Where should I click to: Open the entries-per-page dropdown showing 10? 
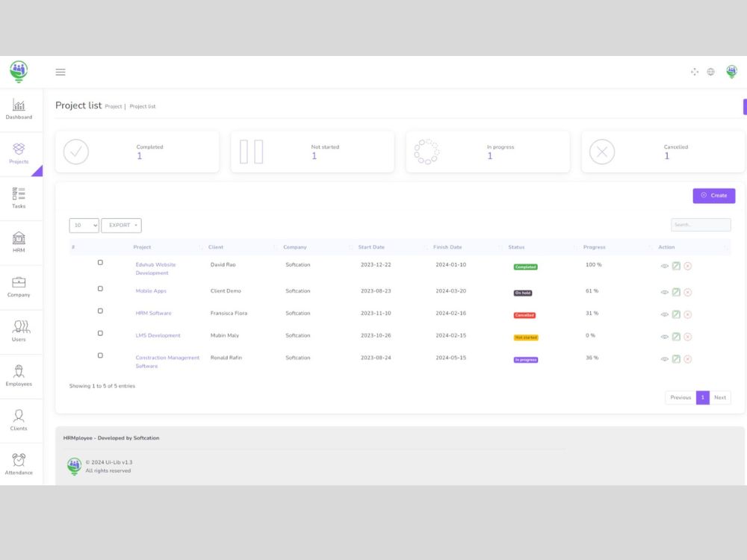(x=84, y=225)
